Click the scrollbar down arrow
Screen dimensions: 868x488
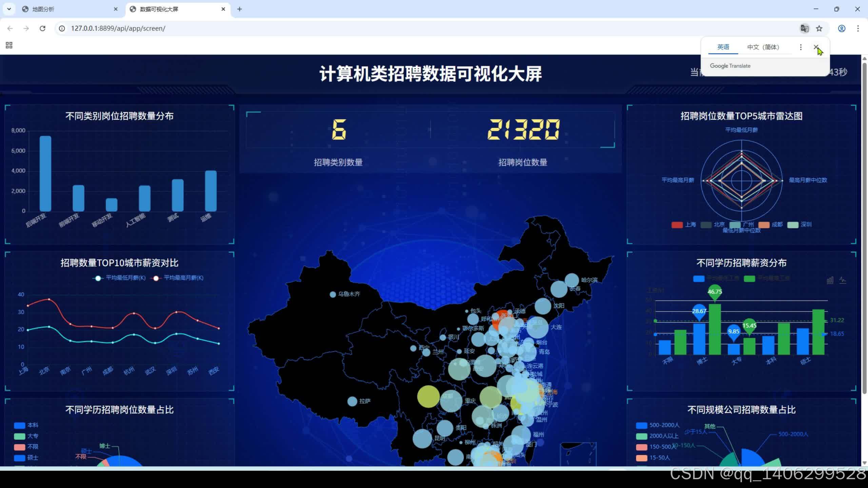(864, 463)
